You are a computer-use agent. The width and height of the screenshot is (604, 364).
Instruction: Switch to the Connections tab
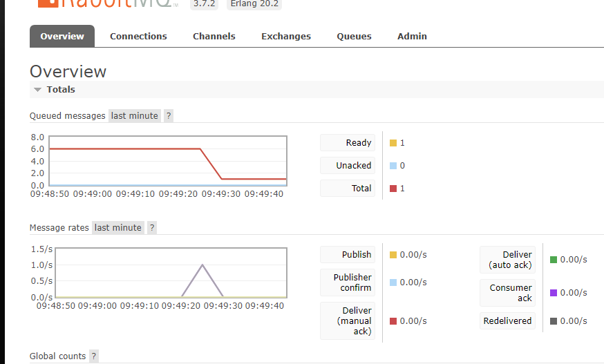(138, 36)
